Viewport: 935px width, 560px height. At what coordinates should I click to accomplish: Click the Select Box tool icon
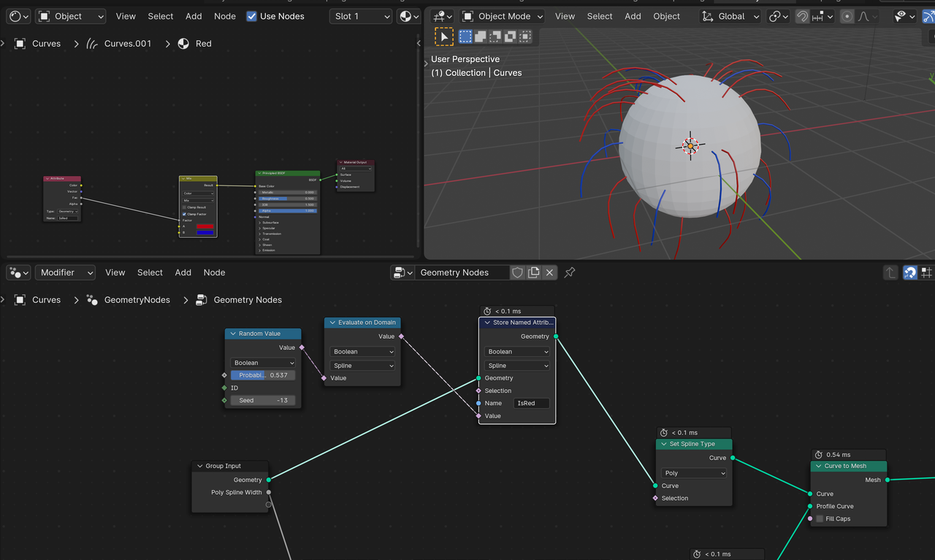pos(444,37)
